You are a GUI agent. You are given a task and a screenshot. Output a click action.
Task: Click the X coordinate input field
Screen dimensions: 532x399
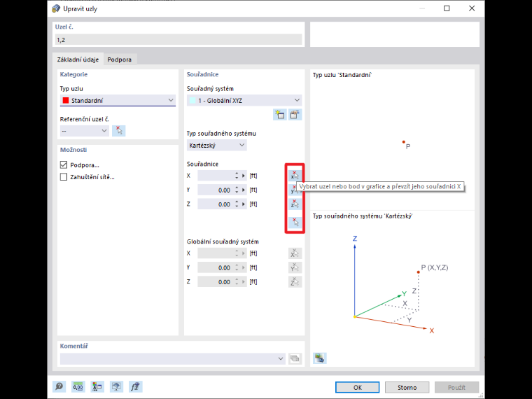click(x=216, y=176)
